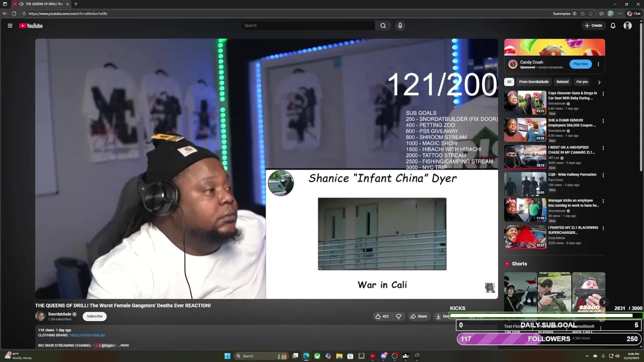
Task: Click the search magnifier button
Action: pyautogui.click(x=383, y=26)
